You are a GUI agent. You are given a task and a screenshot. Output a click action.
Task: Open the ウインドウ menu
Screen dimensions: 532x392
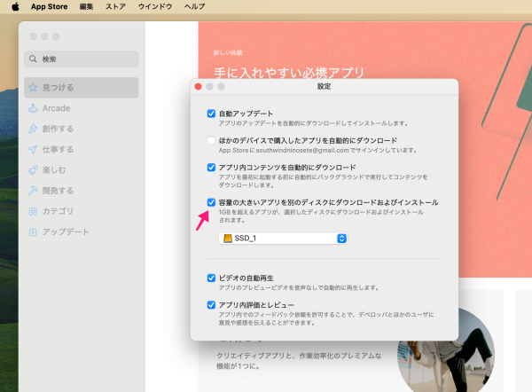[x=155, y=6]
